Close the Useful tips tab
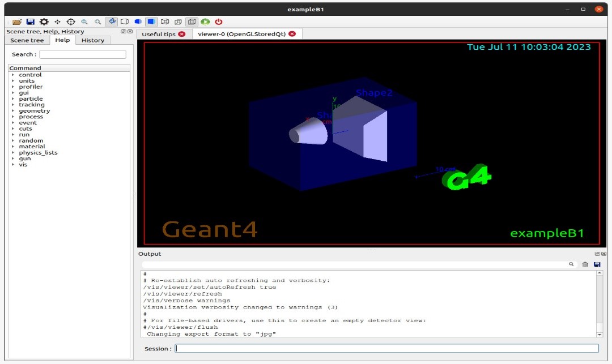This screenshot has height=364, width=612. (182, 34)
